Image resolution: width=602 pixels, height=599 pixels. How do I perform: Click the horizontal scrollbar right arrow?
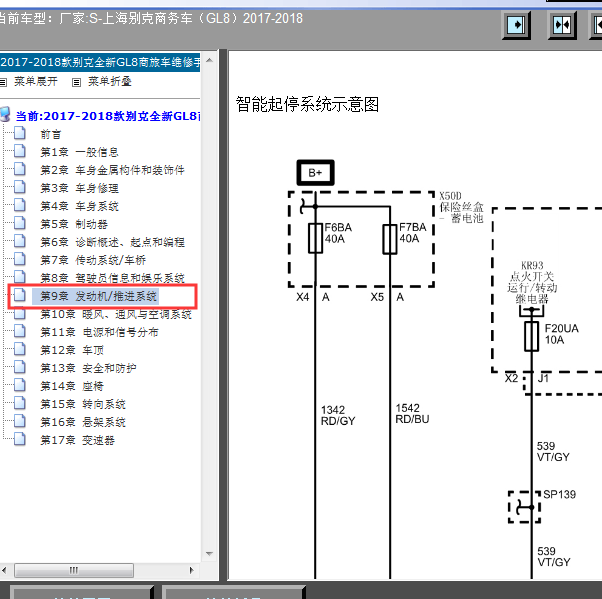point(192,570)
